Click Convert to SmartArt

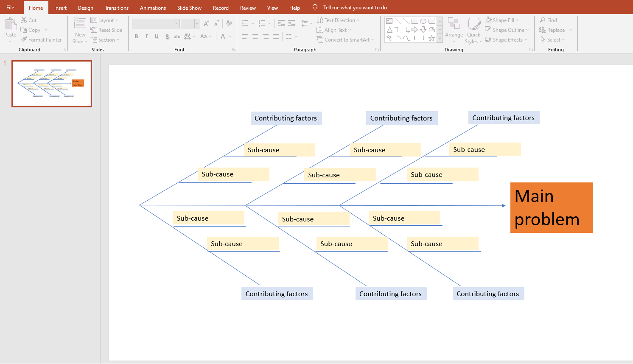[x=345, y=39]
